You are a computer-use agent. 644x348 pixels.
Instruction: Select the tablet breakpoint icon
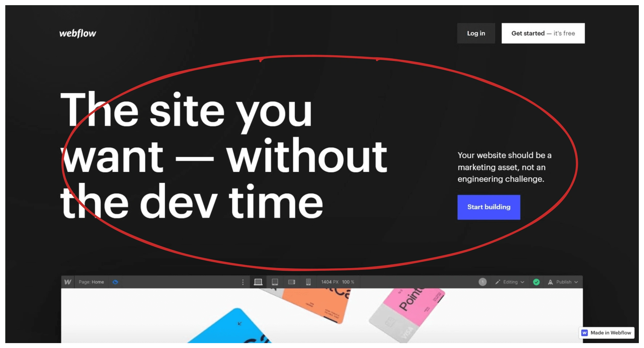275,282
